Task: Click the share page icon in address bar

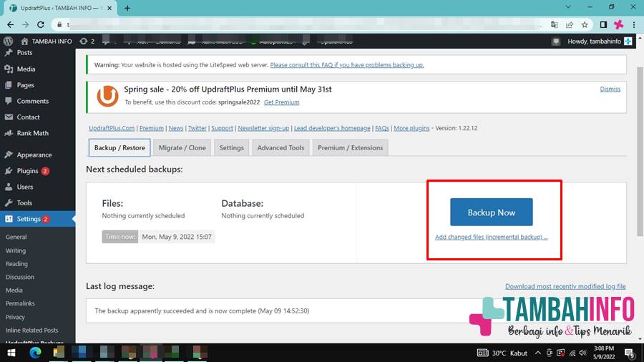Action: click(x=570, y=24)
